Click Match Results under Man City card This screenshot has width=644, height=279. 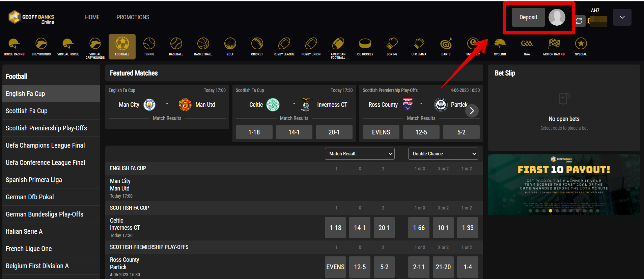point(167,118)
